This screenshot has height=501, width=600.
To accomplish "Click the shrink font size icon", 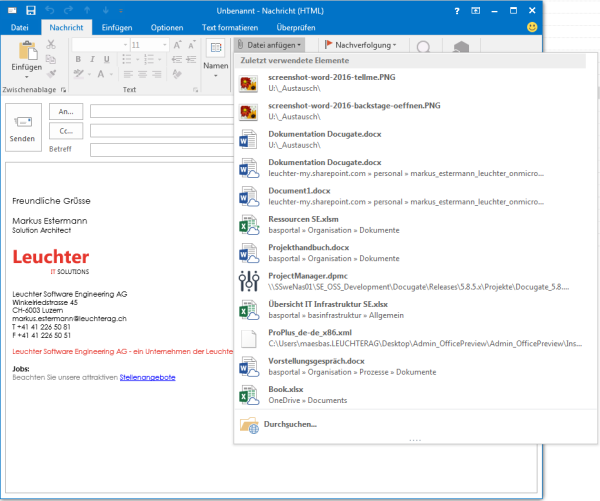I will coord(192,45).
